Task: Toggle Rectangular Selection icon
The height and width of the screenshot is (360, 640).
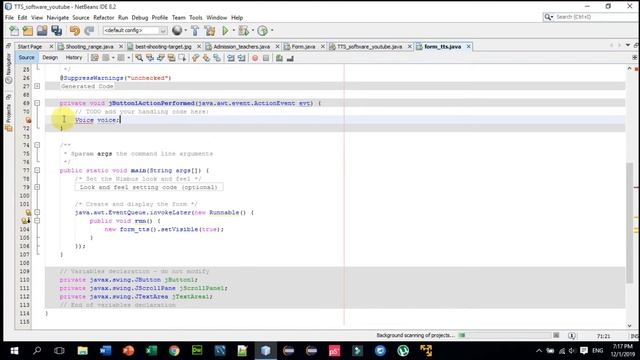Action: tap(182, 58)
